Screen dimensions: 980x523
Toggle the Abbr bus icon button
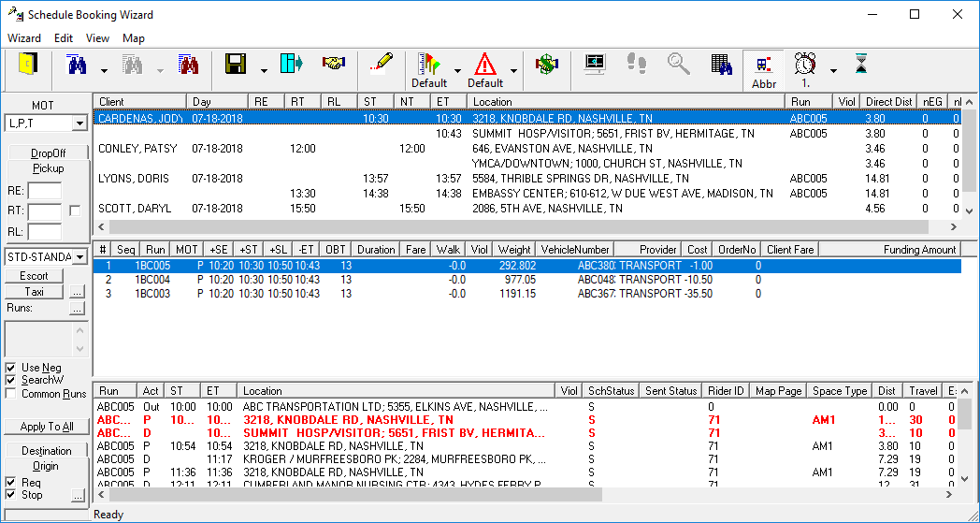(763, 71)
